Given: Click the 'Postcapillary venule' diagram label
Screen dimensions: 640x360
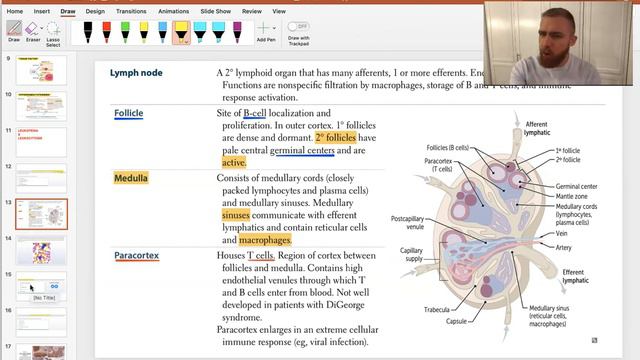Looking at the screenshot, I should (x=407, y=223).
